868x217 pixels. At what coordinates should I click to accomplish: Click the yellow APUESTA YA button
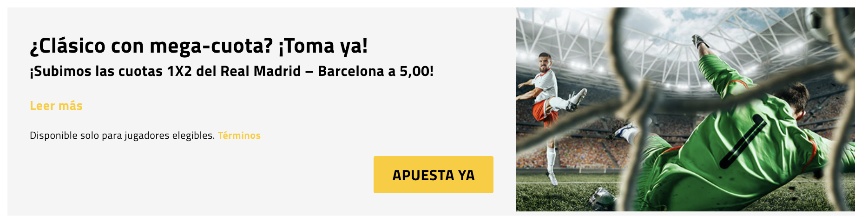433,175
